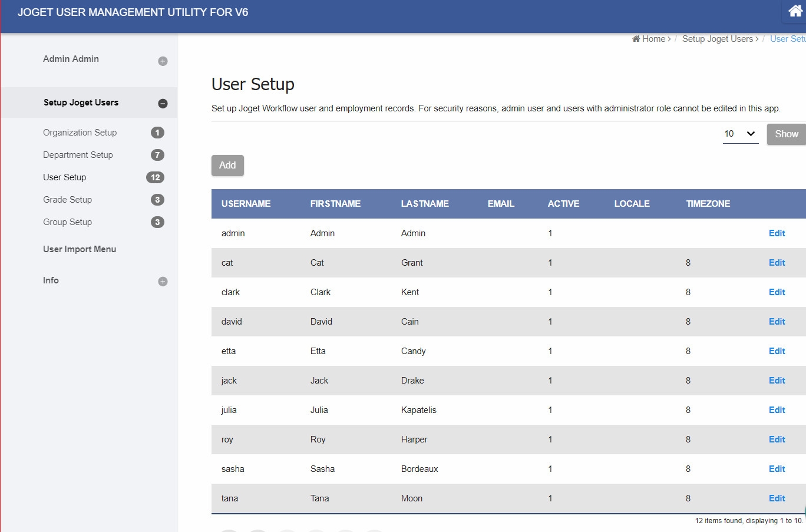This screenshot has height=532, width=806.
Task: Edit the clark user row
Action: point(777,292)
